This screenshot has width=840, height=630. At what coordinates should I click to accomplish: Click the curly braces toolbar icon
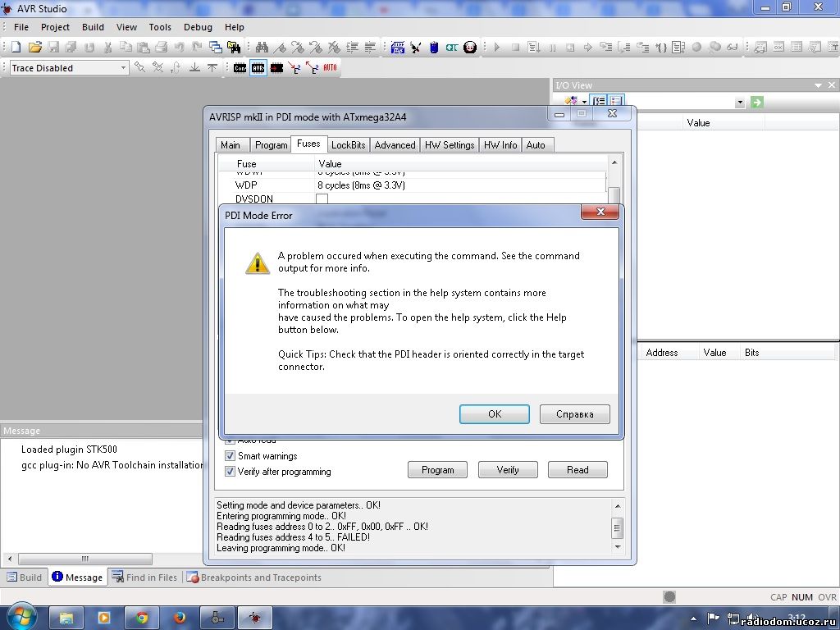coord(661,47)
